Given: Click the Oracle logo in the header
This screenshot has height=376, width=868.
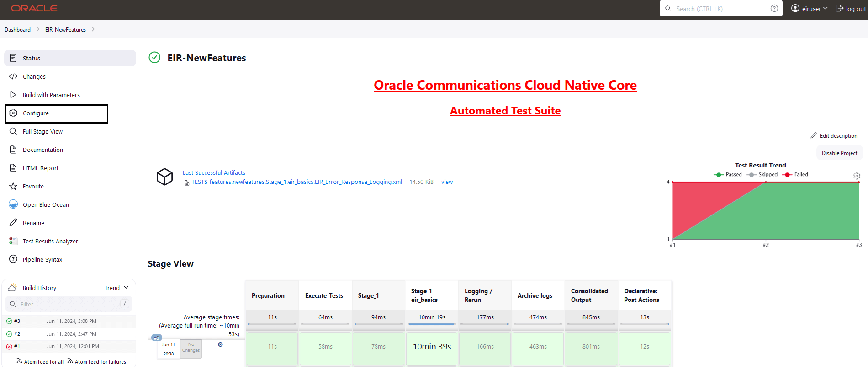Looking at the screenshot, I should tap(34, 8).
